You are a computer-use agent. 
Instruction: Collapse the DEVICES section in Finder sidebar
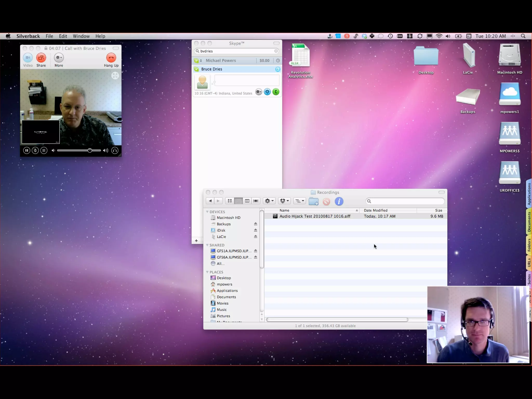(x=207, y=212)
